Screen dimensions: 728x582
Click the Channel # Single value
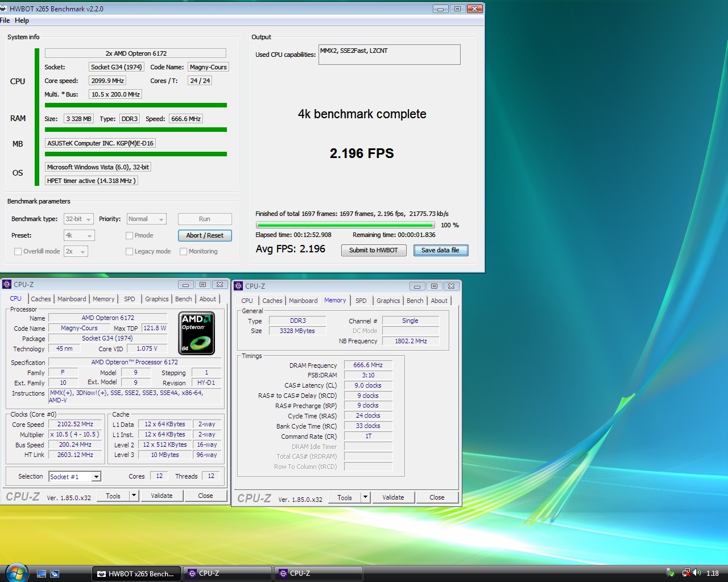click(410, 321)
